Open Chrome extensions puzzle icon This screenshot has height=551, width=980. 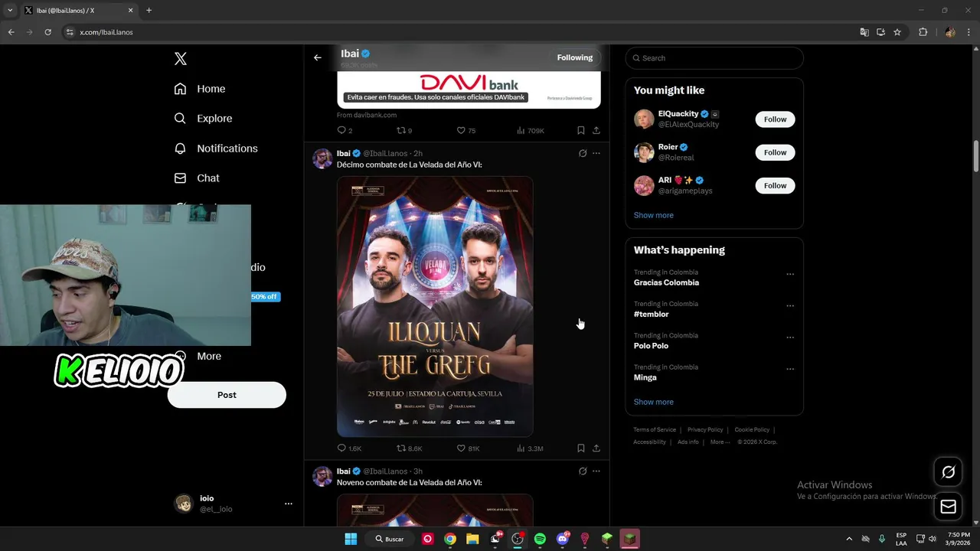tap(923, 32)
